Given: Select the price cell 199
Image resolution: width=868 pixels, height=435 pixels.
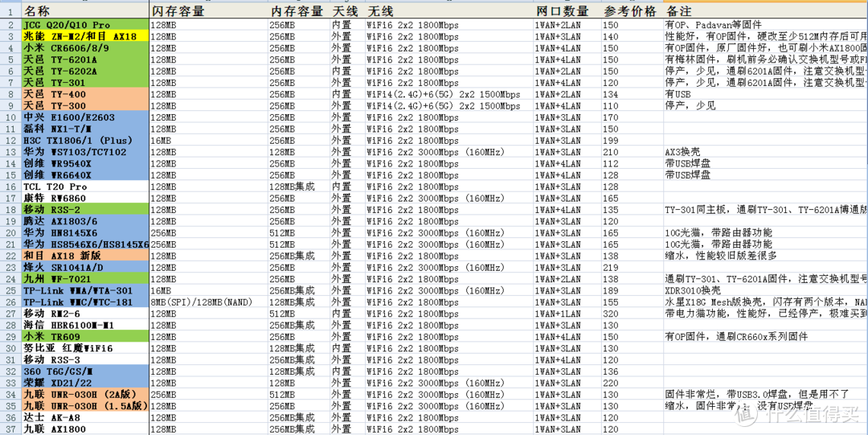Looking at the screenshot, I should [632, 140].
